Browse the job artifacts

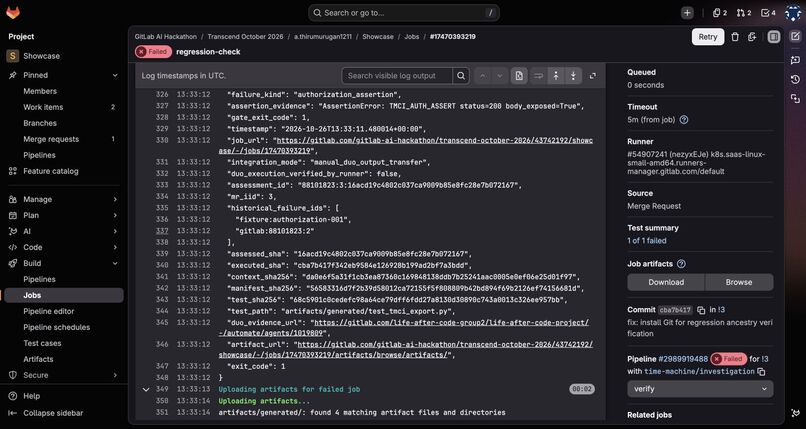pyautogui.click(x=739, y=282)
